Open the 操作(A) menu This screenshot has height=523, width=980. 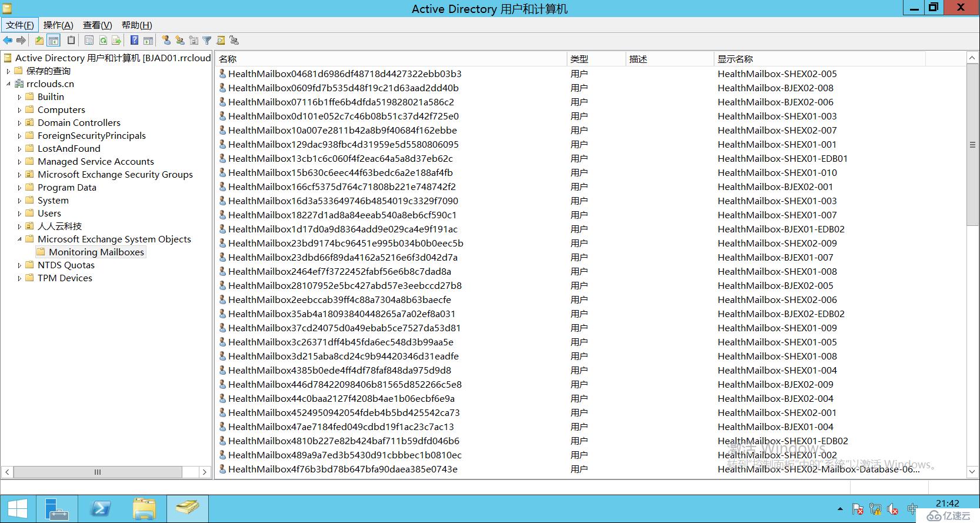click(58, 25)
